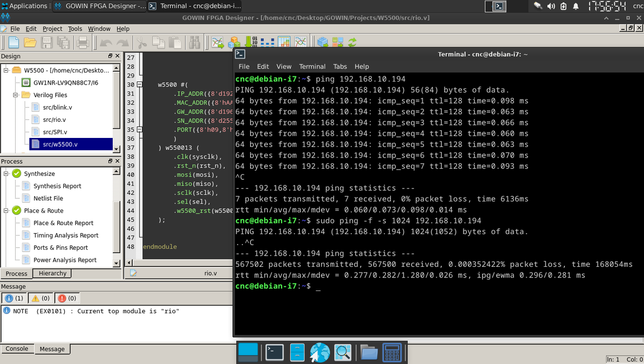644x364 pixels.
Task: Select the Message tab
Action: pyautogui.click(x=52, y=349)
